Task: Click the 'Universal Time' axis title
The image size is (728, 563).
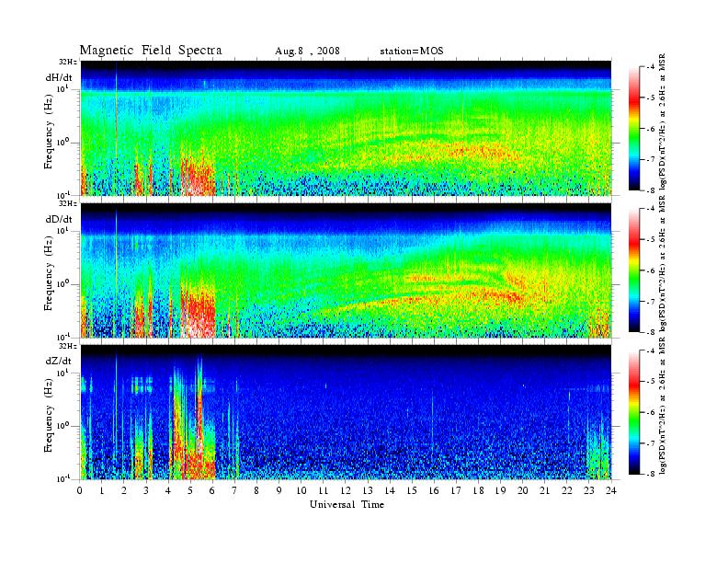Action: click(x=347, y=504)
